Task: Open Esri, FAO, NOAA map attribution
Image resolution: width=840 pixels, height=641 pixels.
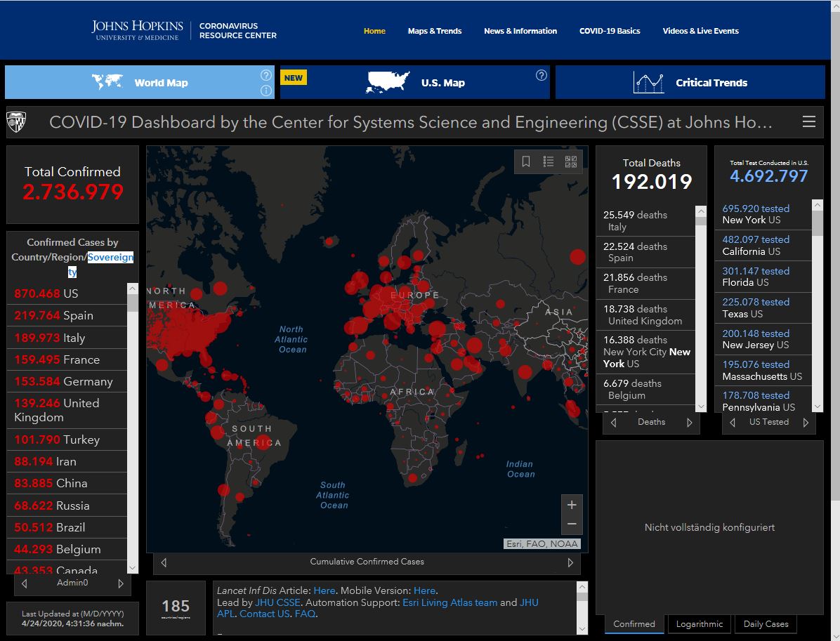Action: 542,544
